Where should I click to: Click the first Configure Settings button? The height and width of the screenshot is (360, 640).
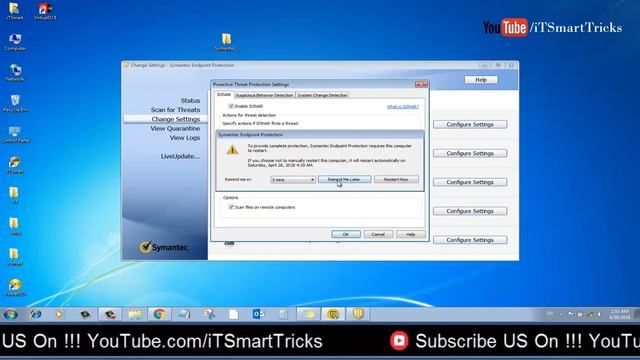coord(470,124)
